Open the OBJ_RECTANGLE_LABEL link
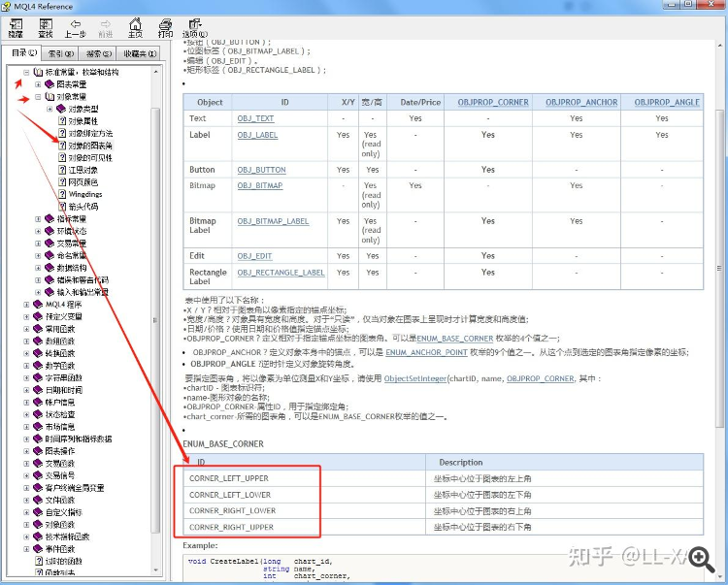The height and width of the screenshot is (585, 728). coord(281,273)
